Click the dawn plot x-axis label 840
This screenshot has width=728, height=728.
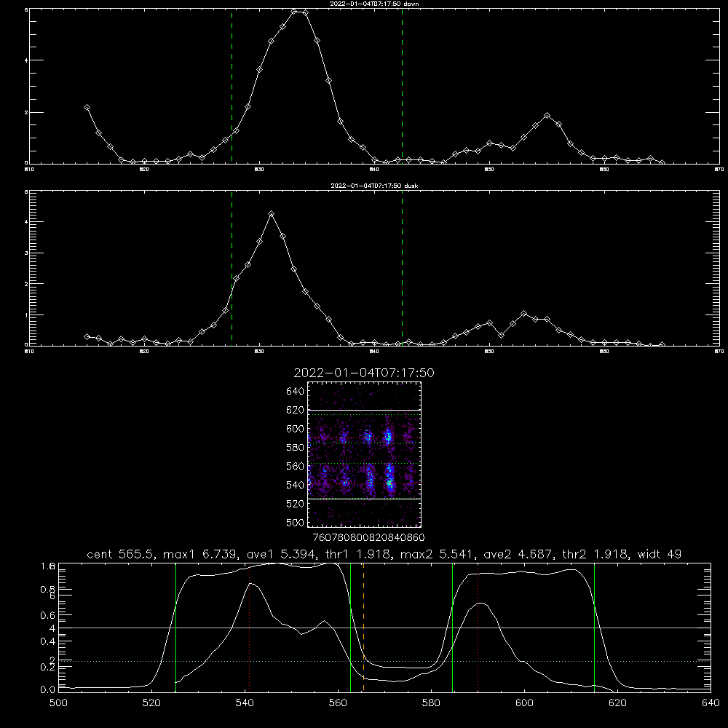click(374, 170)
